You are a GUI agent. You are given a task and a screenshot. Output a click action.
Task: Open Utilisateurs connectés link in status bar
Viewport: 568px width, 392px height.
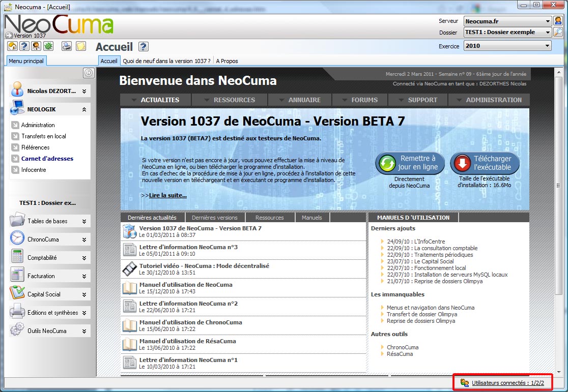(x=508, y=382)
